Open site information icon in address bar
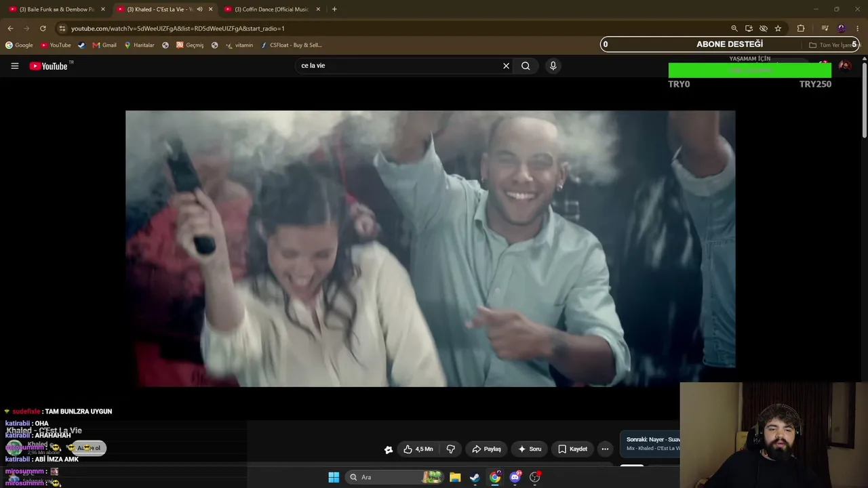Viewport: 868px width, 488px height. tap(62, 28)
